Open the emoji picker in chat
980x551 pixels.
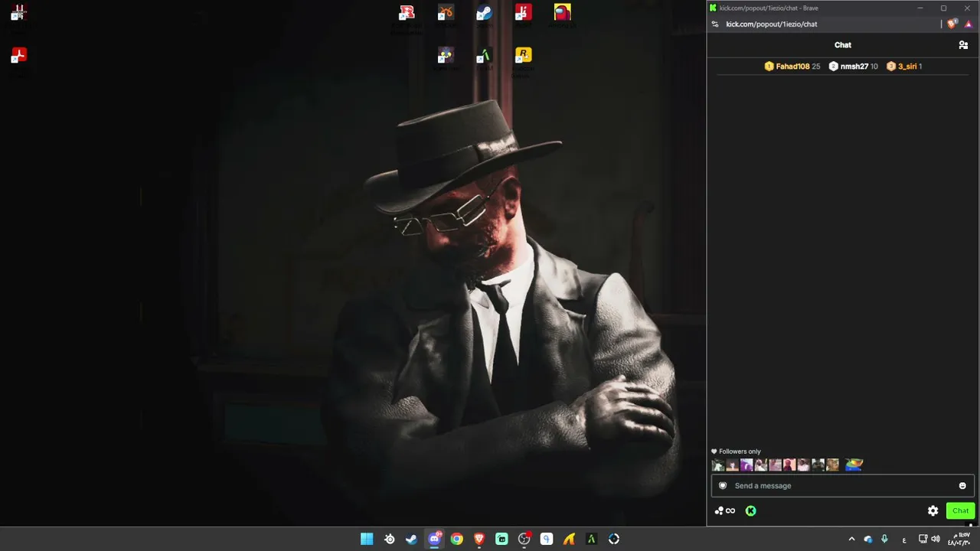click(962, 486)
